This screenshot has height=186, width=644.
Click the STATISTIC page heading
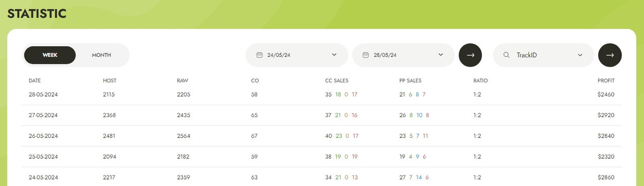coord(37,14)
